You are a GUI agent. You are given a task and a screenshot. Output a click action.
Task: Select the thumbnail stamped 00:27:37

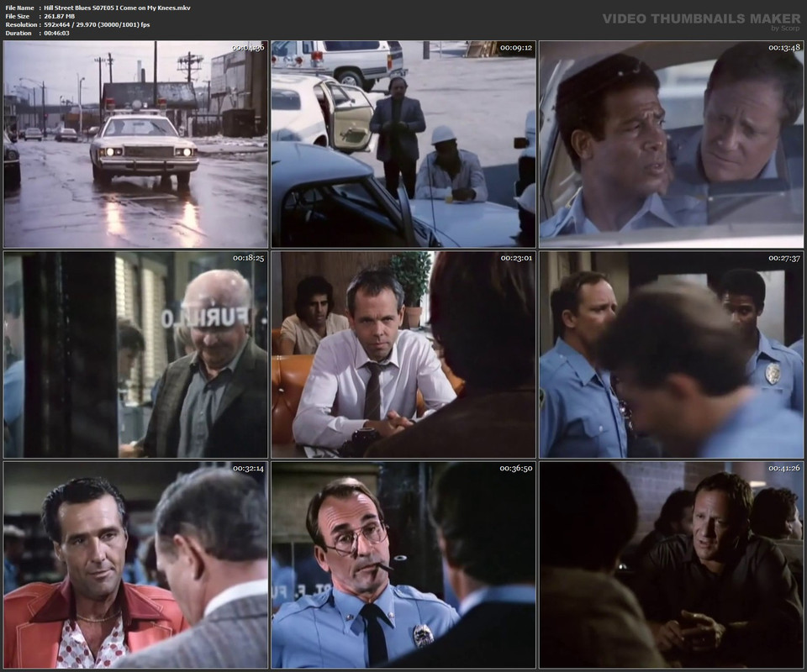click(671, 354)
